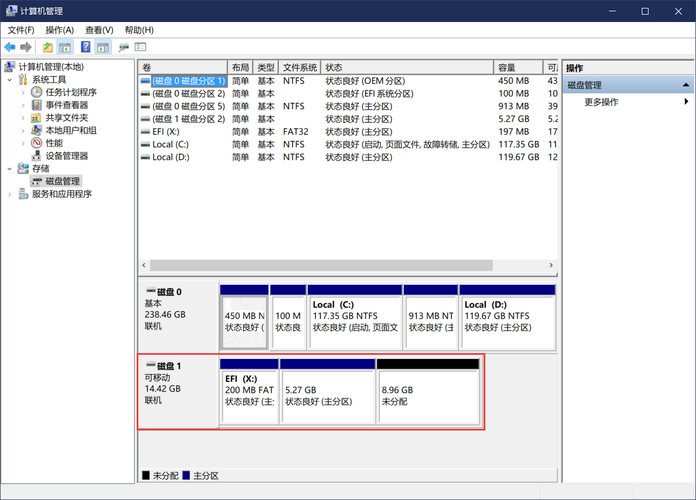Viewport: 696px width, 500px height.
Task: Collapse the 系统工具 tree node
Action: [10, 80]
